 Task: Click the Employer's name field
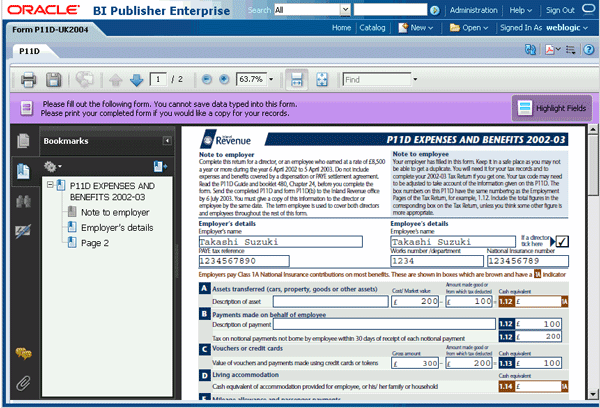[280, 242]
